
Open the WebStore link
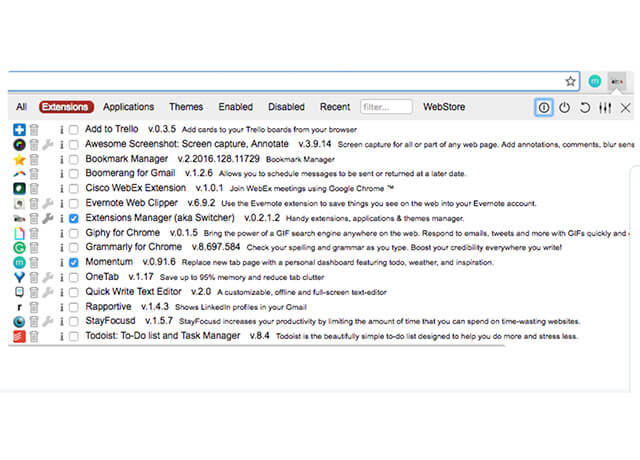click(444, 107)
